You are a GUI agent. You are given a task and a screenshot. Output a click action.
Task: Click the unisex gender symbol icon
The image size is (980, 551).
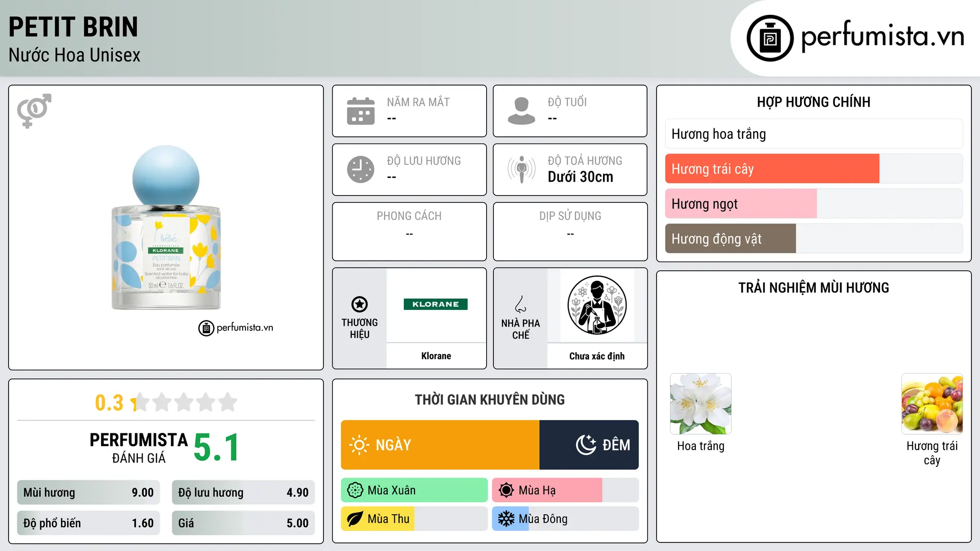[x=34, y=111]
